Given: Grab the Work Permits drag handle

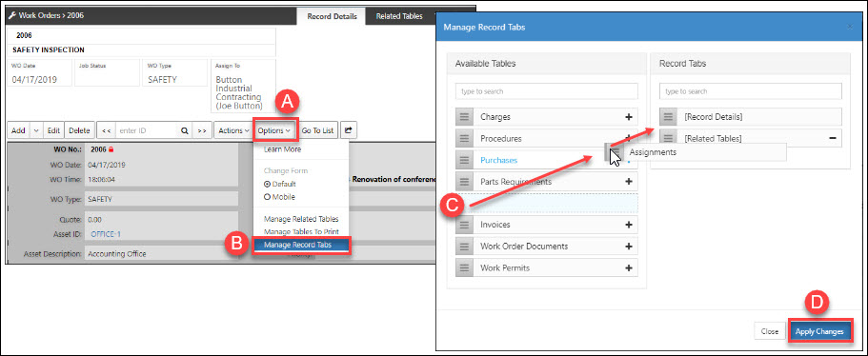Looking at the screenshot, I should point(464,268).
